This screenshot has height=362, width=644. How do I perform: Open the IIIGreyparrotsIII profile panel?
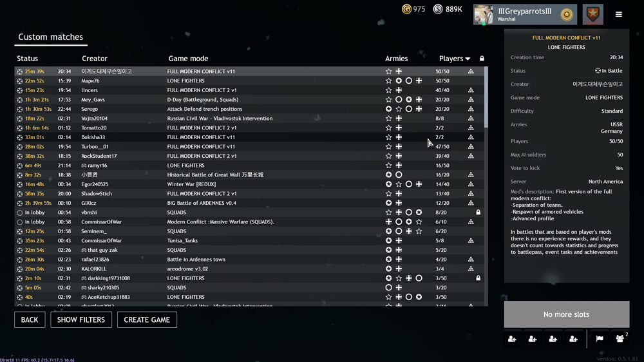tap(525, 15)
